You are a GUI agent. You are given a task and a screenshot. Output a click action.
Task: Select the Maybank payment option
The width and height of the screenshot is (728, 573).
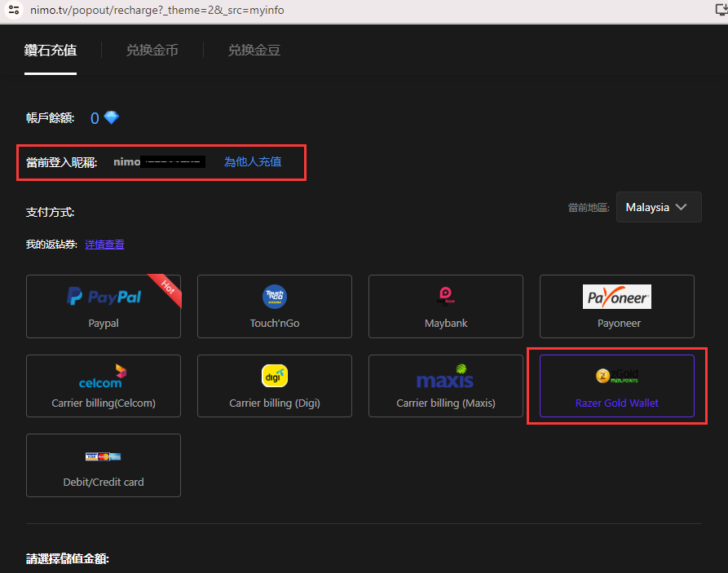[x=446, y=306]
